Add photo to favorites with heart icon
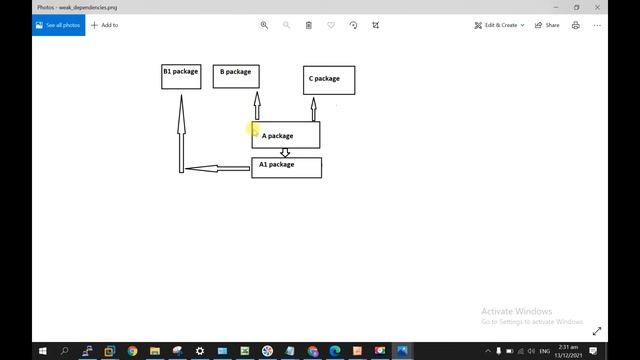 pos(331,25)
